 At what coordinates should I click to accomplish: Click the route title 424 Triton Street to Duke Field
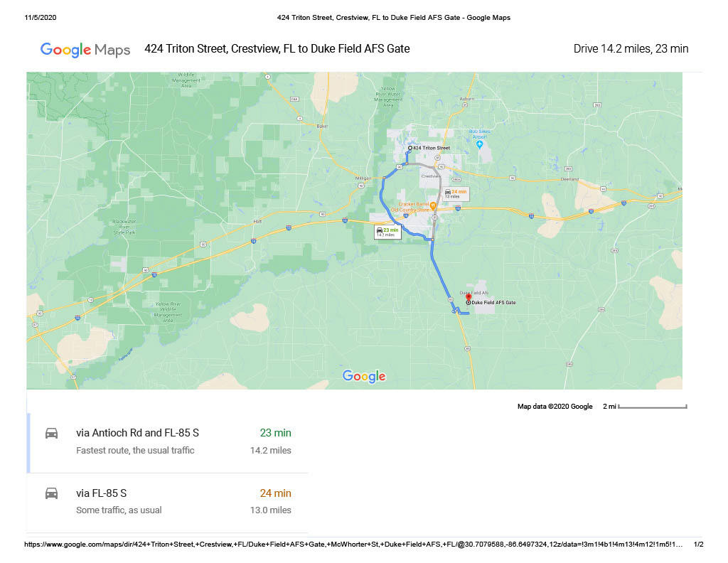pos(277,49)
